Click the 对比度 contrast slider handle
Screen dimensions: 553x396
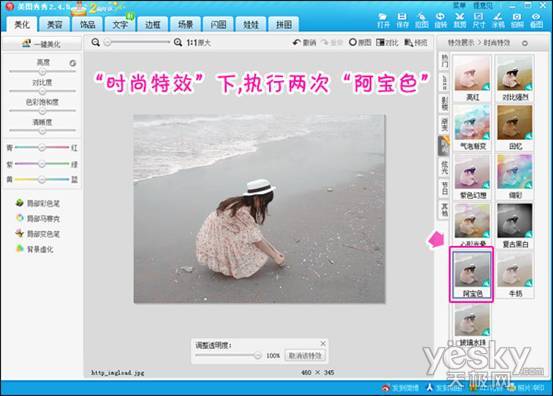click(42, 91)
